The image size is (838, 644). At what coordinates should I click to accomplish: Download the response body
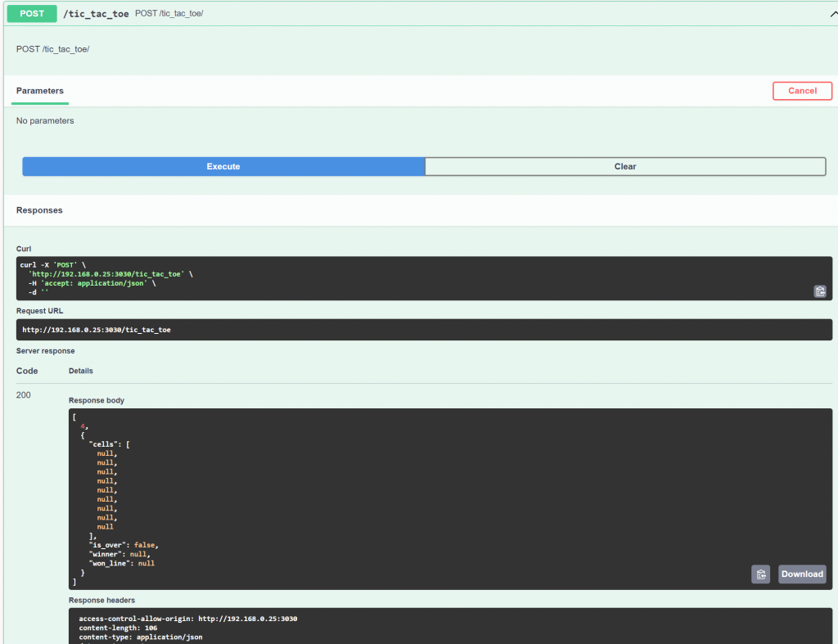click(x=802, y=574)
